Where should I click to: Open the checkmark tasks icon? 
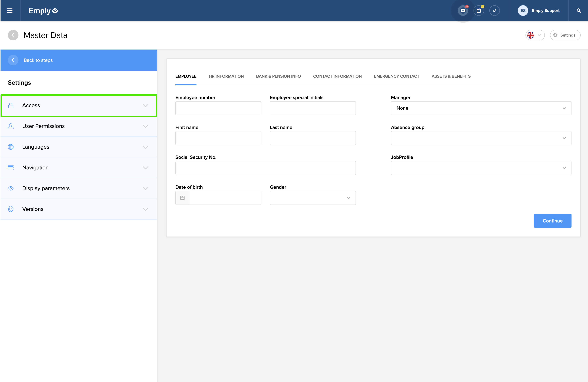[494, 11]
